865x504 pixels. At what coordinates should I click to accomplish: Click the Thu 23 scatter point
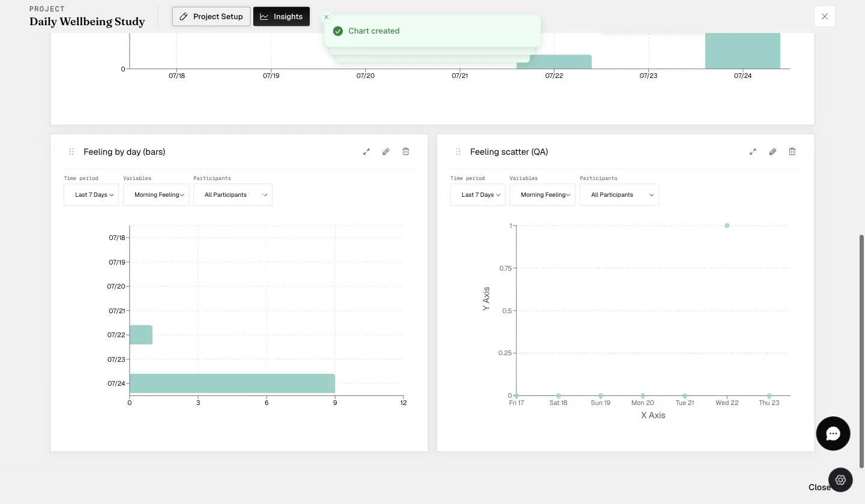click(x=769, y=396)
